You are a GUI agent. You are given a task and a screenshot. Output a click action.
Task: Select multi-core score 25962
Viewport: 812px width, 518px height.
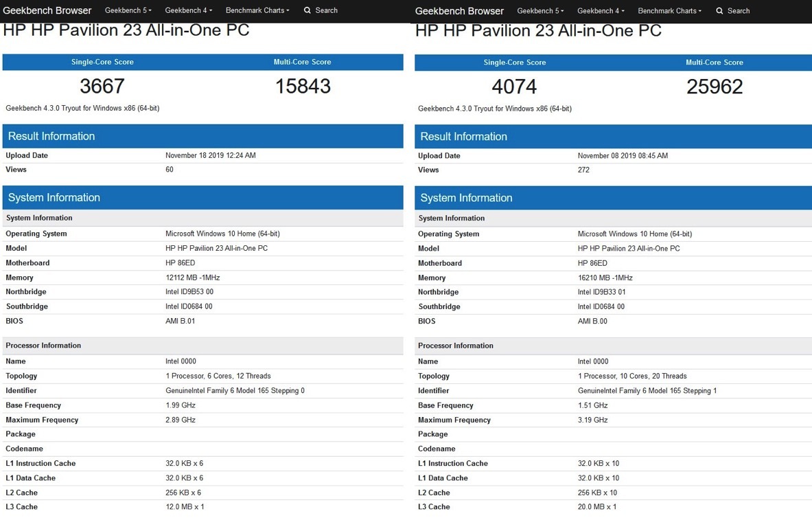[x=715, y=87]
